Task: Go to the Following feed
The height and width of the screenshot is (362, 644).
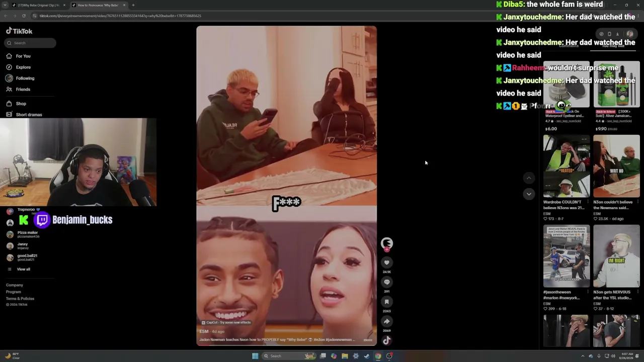Action: click(x=25, y=78)
